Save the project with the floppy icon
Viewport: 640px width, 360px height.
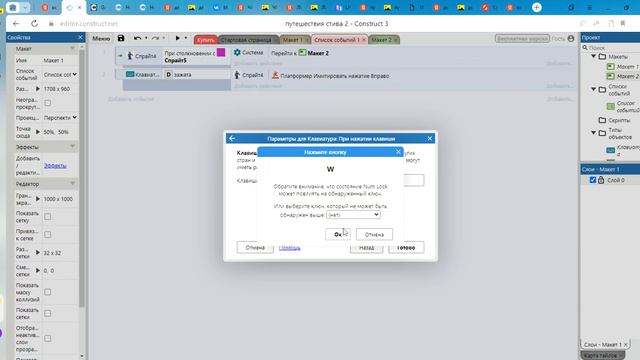point(121,38)
